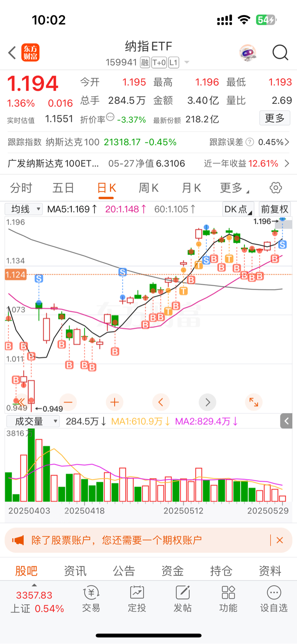
Task: Tap the 跟踪误差 question mark icon
Action: (x=250, y=142)
